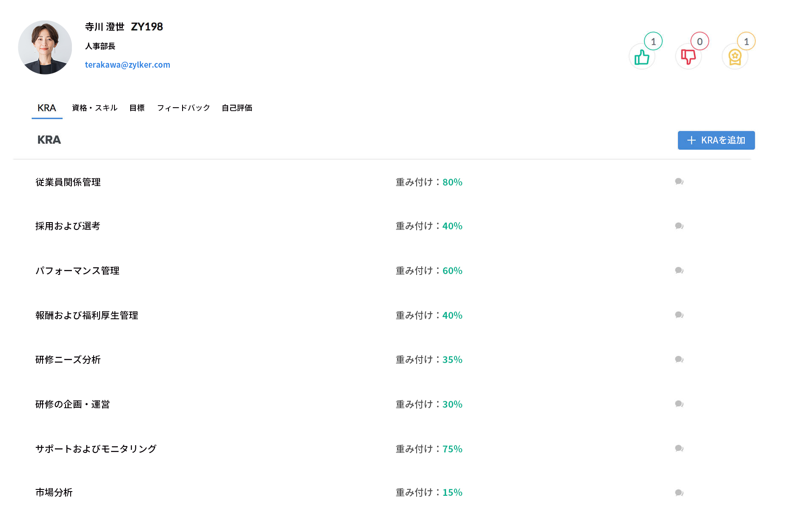Click the KRAを追加 button
Image resolution: width=800 pixels, height=532 pixels.
click(x=716, y=140)
